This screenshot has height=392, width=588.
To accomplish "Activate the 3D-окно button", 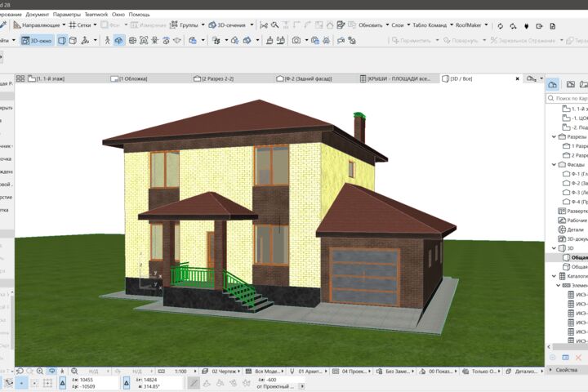I will pos(37,41).
